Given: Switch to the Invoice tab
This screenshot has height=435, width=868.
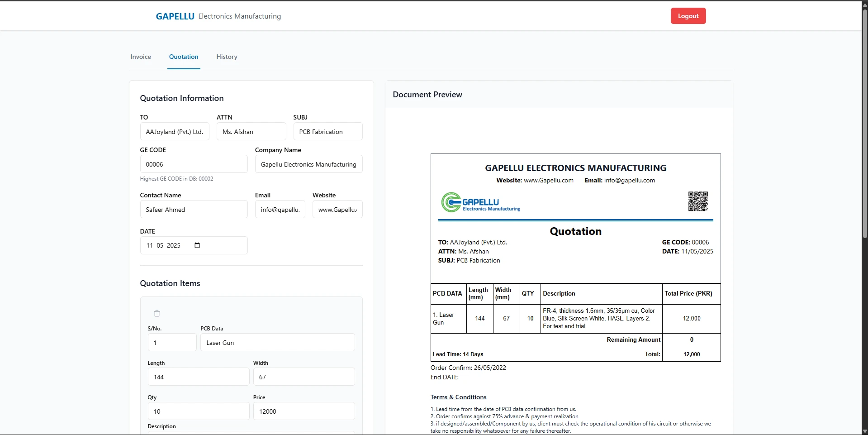Looking at the screenshot, I should coord(141,57).
